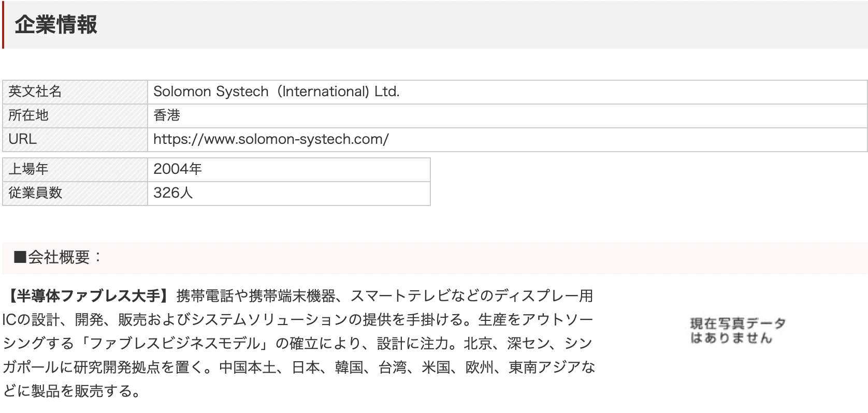
Task: Click the line containing ファブレスビジネスモデル
Action: point(298,344)
